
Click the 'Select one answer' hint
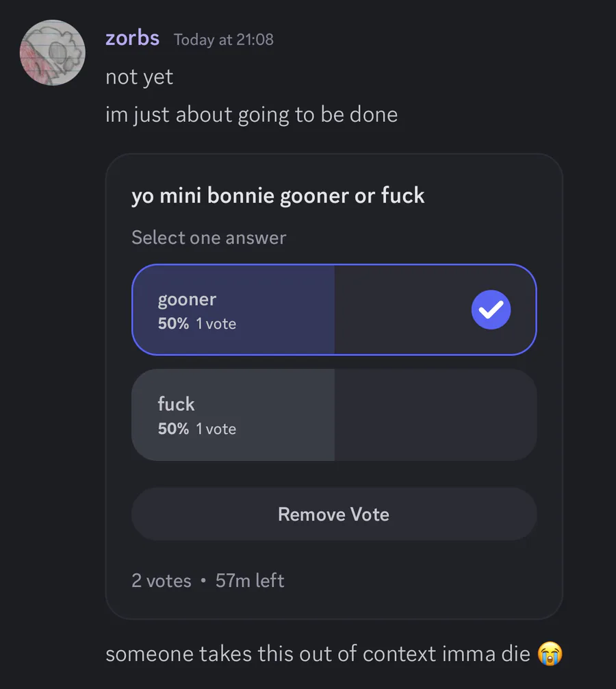[x=209, y=238]
